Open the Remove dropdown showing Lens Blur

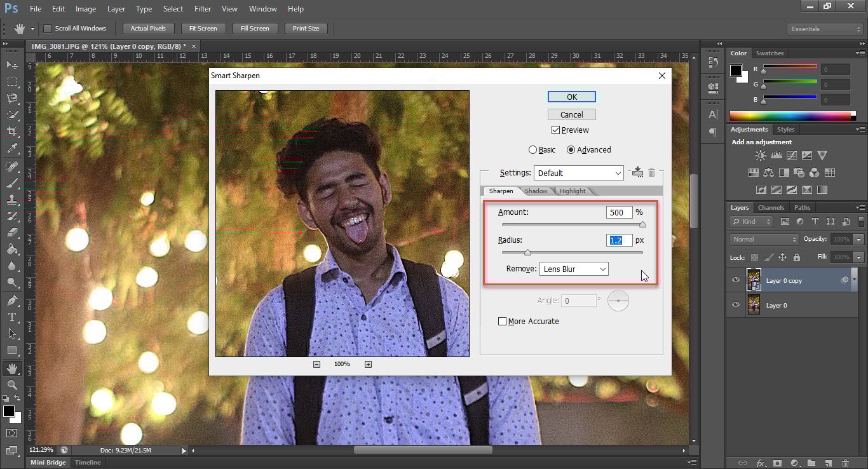point(574,269)
